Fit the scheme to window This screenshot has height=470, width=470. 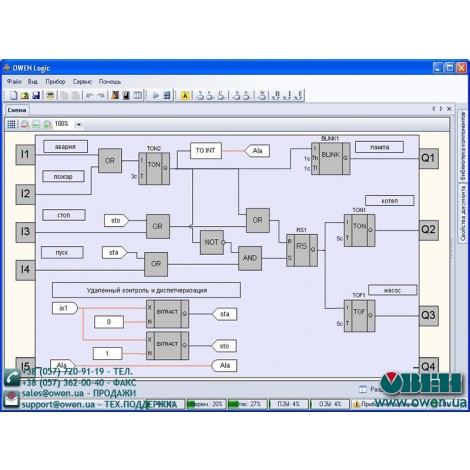[36, 124]
